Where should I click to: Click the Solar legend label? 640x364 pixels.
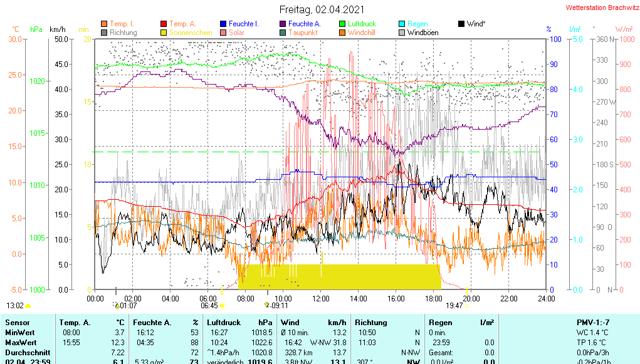237,33
